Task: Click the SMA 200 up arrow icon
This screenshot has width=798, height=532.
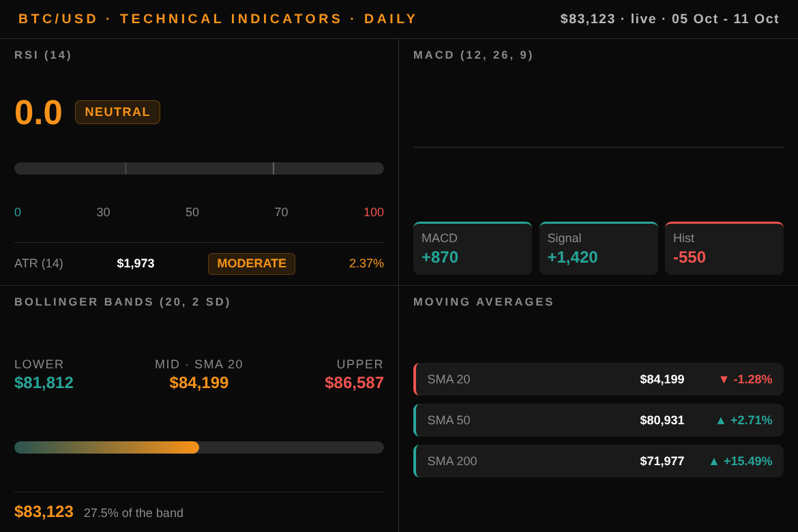Action: pyautogui.click(x=714, y=461)
